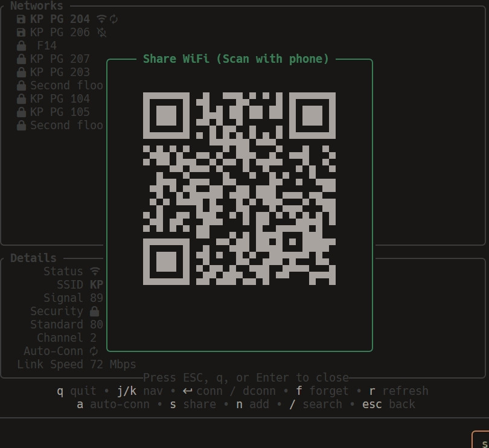489x448 pixels.
Task: Click the lock icon beside KP PG 105
Action: click(21, 112)
